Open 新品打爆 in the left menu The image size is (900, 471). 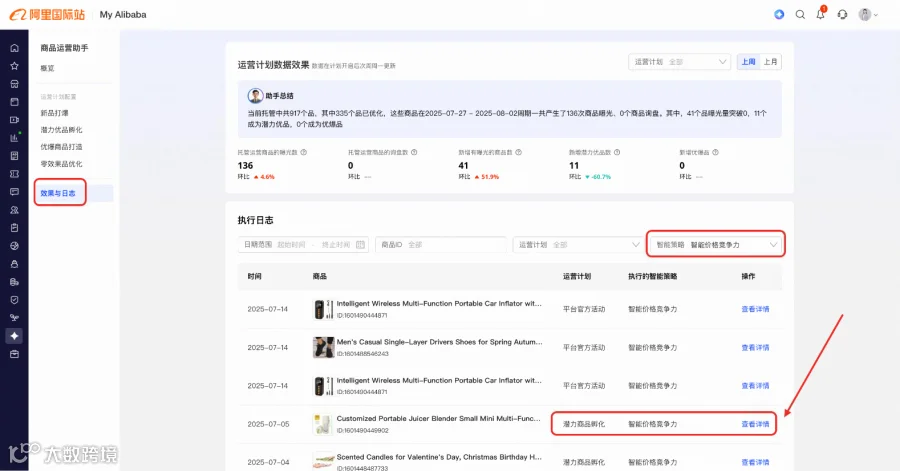(55, 113)
